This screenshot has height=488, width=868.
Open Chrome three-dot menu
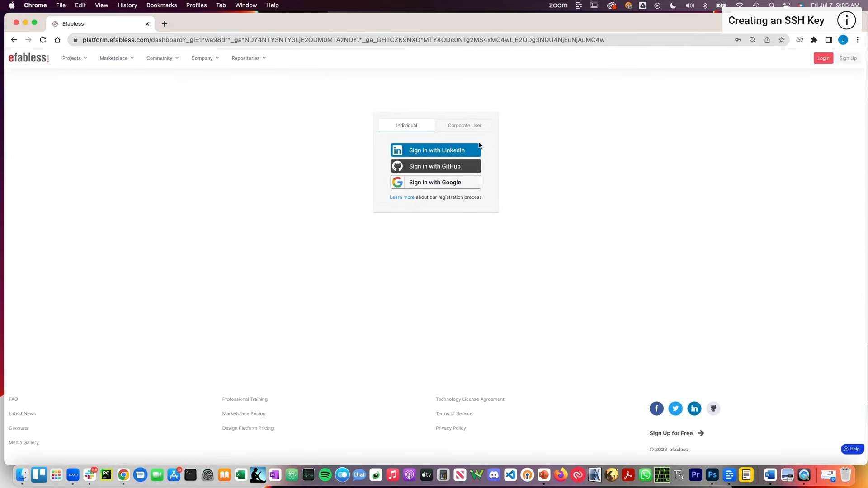click(858, 40)
